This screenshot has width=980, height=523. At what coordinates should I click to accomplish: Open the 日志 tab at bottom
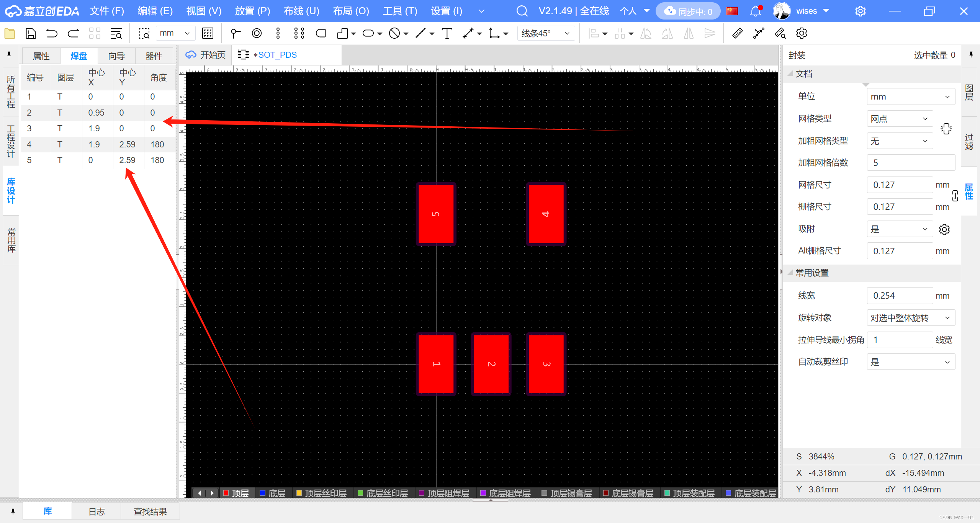click(x=97, y=512)
